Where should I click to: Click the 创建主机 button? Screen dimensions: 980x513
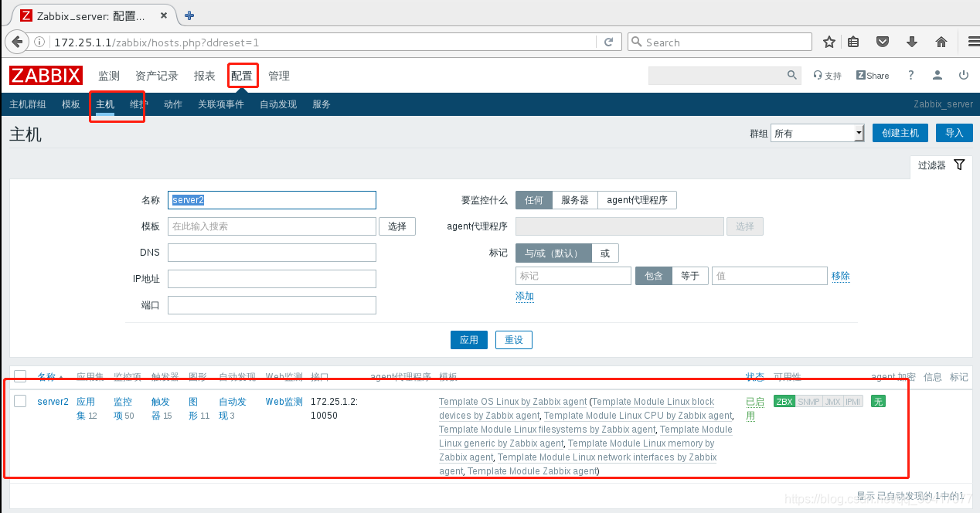pyautogui.click(x=900, y=133)
